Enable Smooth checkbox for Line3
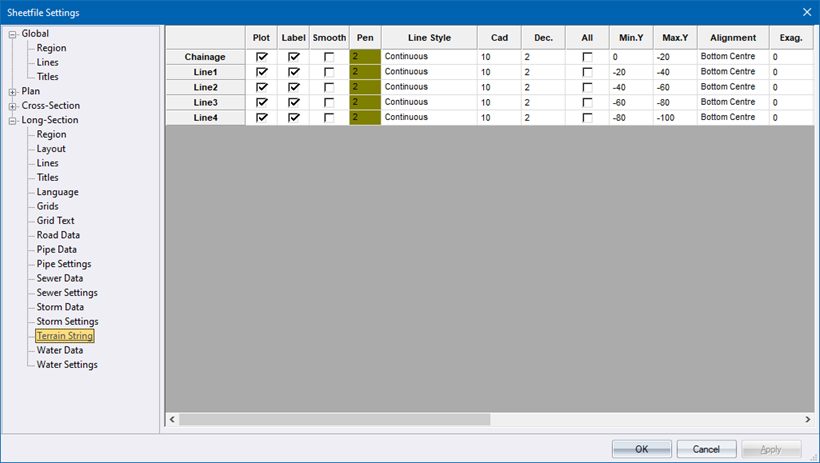Image resolution: width=820 pixels, height=463 pixels. tap(329, 102)
